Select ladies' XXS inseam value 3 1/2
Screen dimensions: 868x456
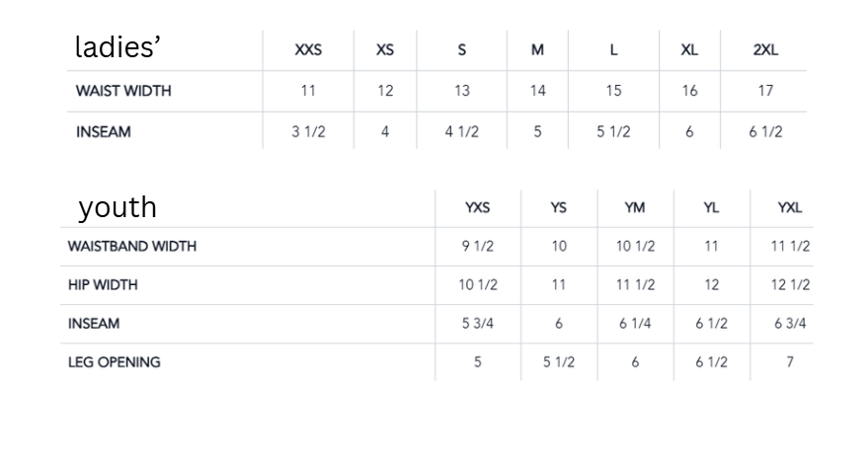308,131
